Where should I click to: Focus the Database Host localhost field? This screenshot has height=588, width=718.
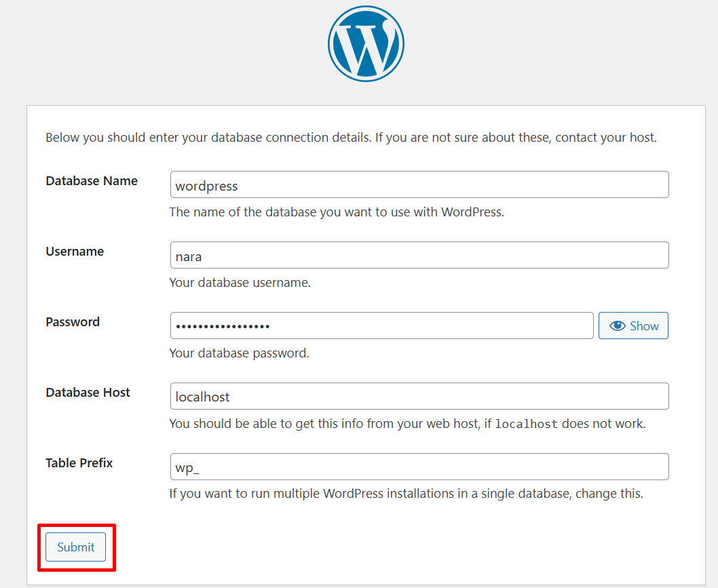pyautogui.click(x=419, y=396)
